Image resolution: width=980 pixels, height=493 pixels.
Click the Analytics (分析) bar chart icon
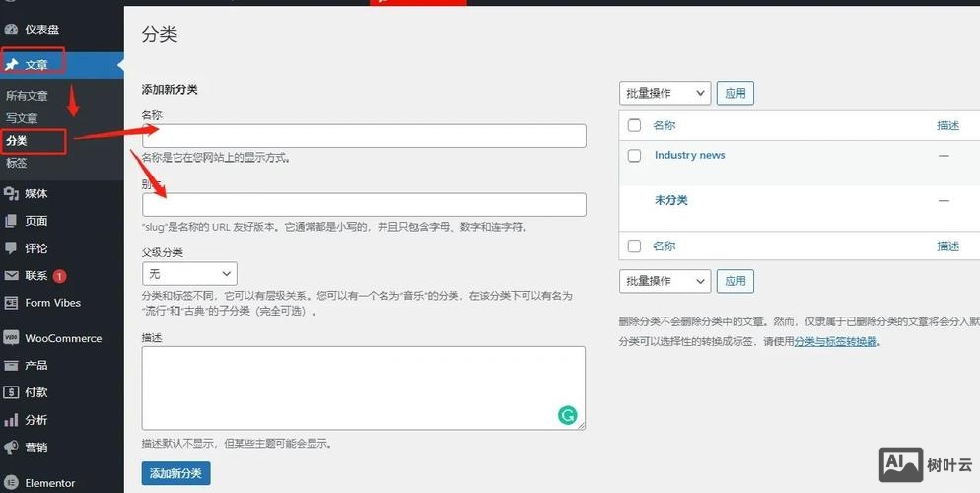pos(11,420)
